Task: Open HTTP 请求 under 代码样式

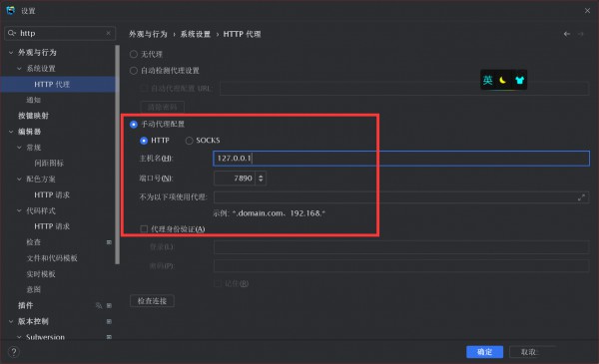Action: pos(52,226)
